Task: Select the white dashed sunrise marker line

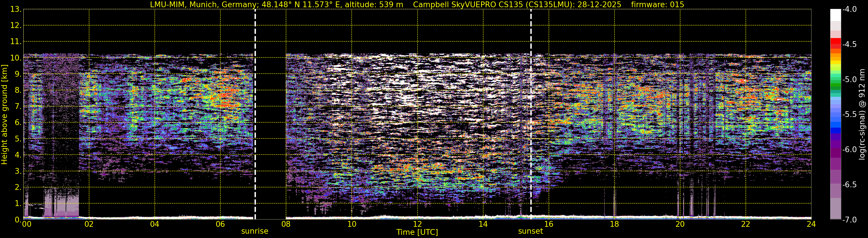Action: coord(255,114)
